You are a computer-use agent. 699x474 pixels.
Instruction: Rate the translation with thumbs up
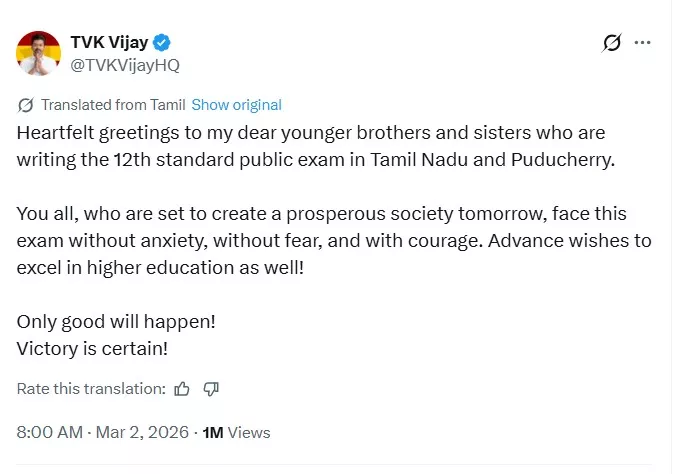[182, 389]
